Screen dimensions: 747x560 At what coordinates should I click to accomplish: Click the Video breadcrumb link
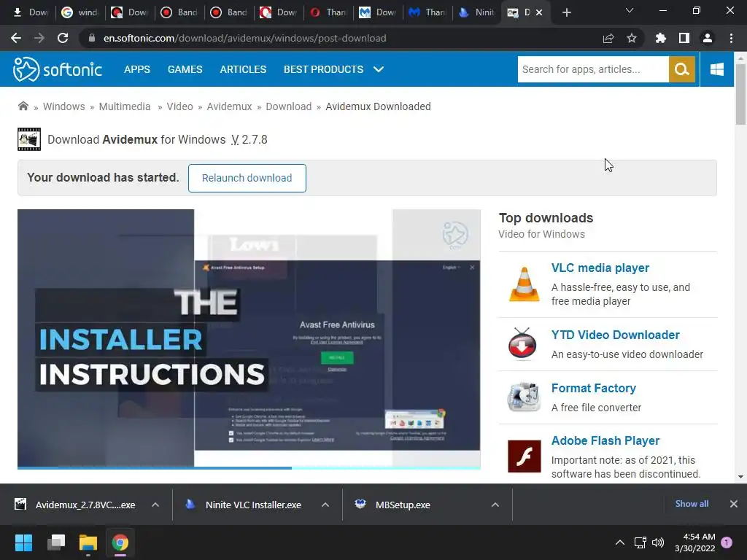pyautogui.click(x=179, y=106)
